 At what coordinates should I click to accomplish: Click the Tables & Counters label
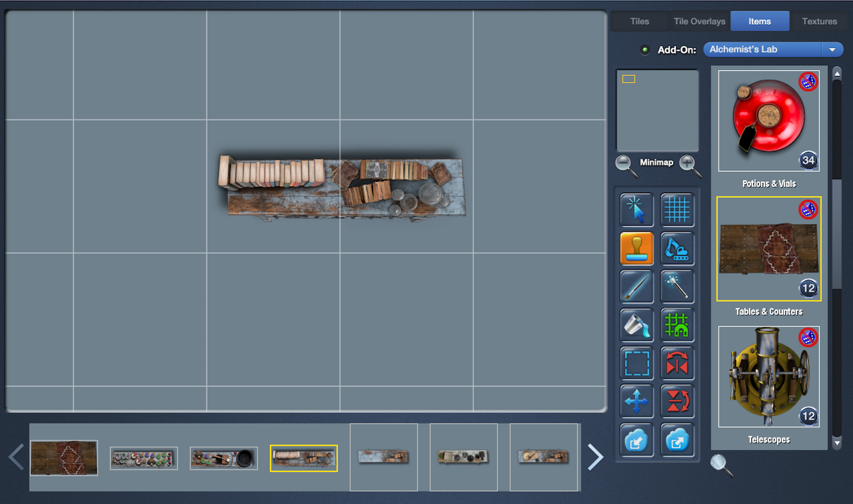(x=769, y=312)
